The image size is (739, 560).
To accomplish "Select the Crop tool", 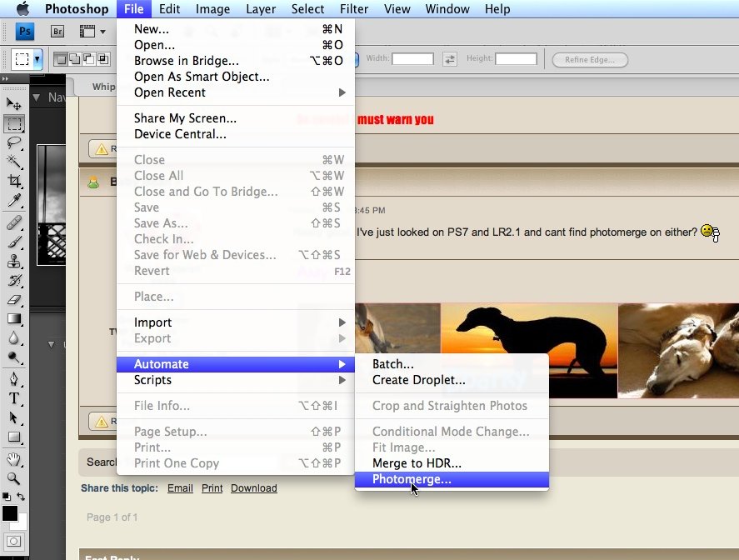I will [x=13, y=181].
